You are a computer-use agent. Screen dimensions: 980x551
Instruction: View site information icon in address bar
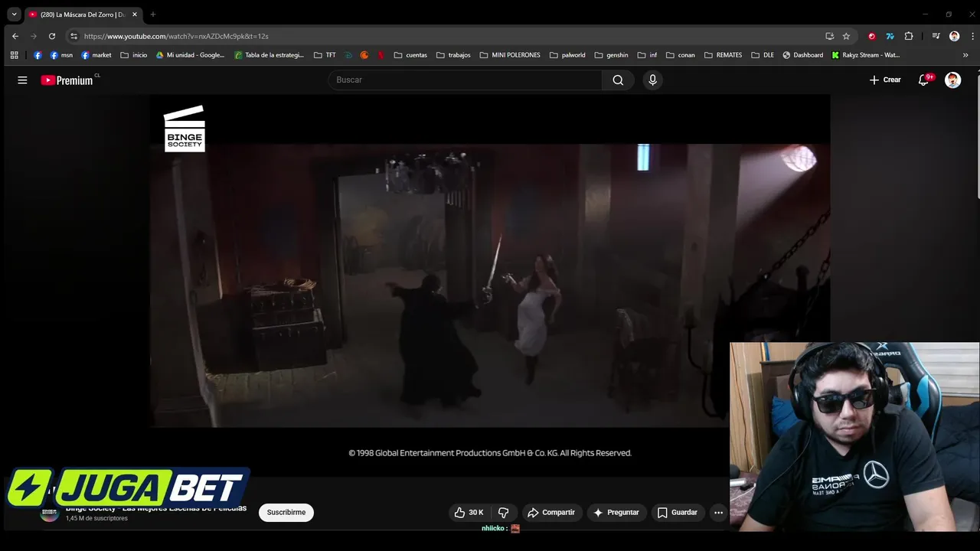click(x=73, y=36)
